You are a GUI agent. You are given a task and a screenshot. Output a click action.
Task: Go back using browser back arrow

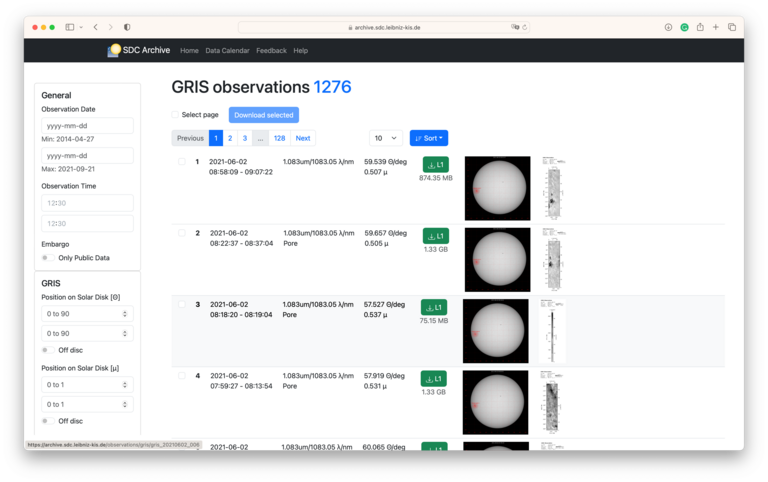95,27
